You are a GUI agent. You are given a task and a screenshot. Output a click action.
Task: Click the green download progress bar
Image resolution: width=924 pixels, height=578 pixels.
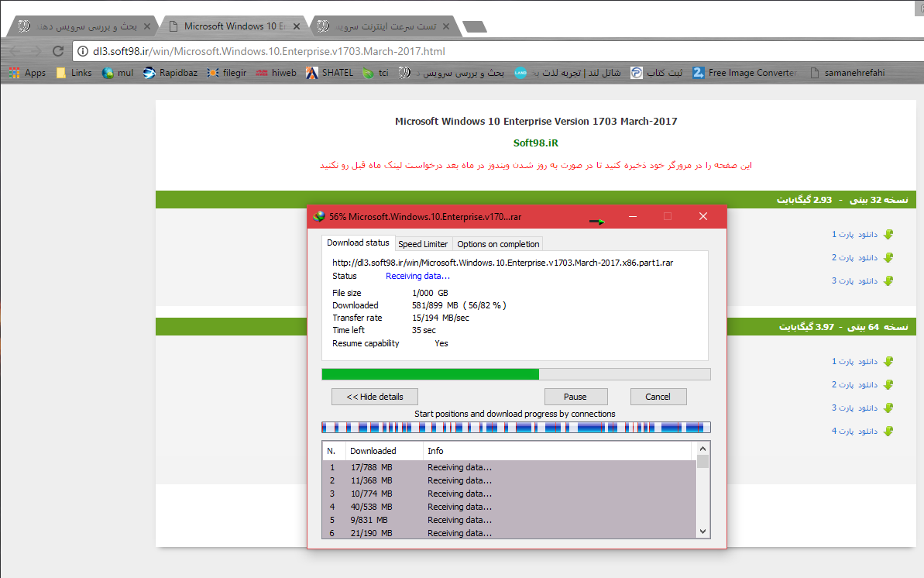pos(516,374)
